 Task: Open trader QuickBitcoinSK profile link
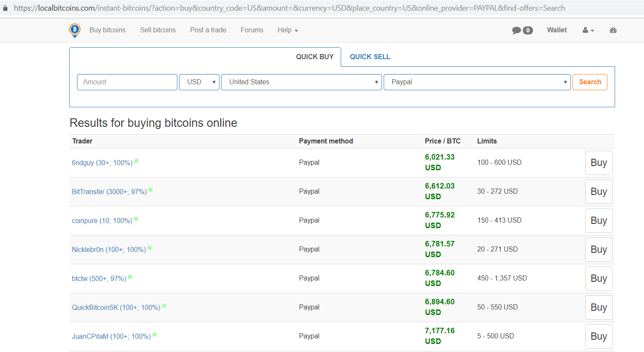pyautogui.click(x=116, y=308)
